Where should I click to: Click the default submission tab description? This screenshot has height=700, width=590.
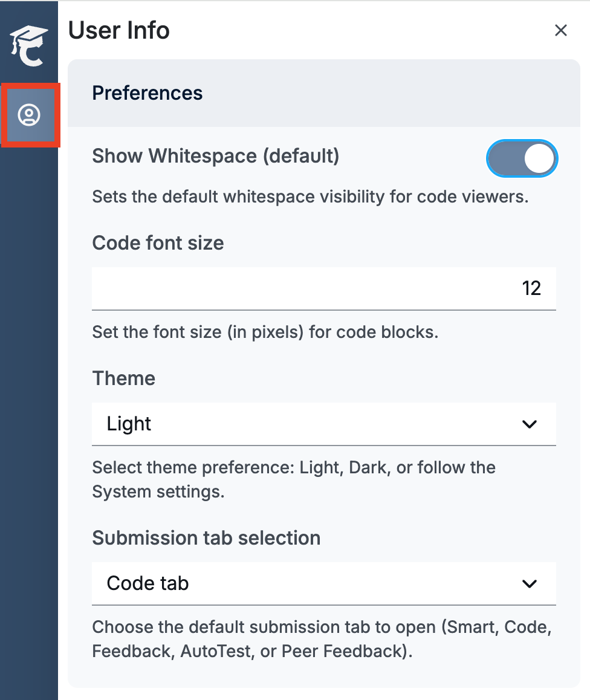click(322, 639)
